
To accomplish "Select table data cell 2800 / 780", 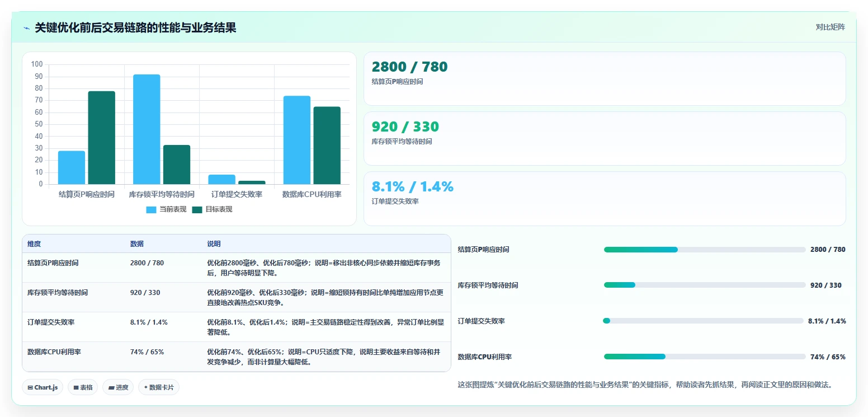I will click(x=147, y=263).
